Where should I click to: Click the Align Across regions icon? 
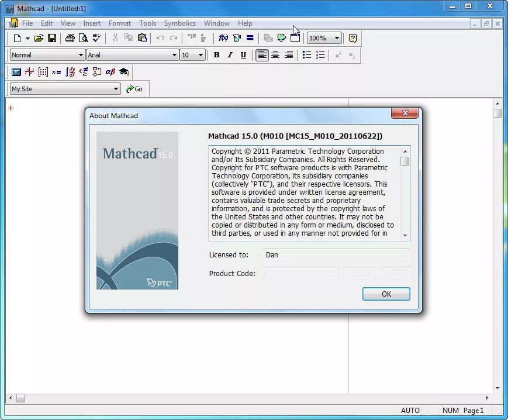[192, 38]
